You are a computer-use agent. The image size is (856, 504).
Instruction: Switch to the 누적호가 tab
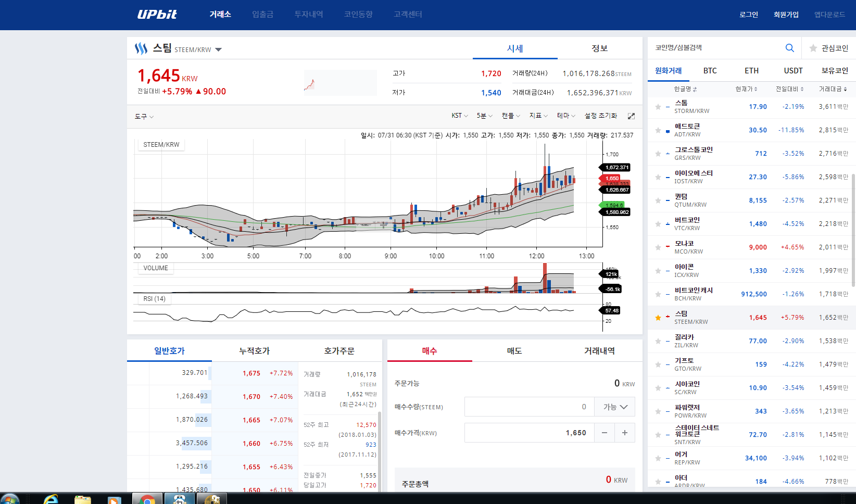pyautogui.click(x=254, y=351)
